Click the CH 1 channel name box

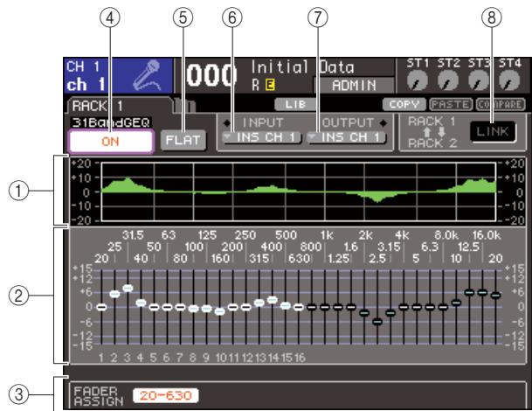click(118, 75)
